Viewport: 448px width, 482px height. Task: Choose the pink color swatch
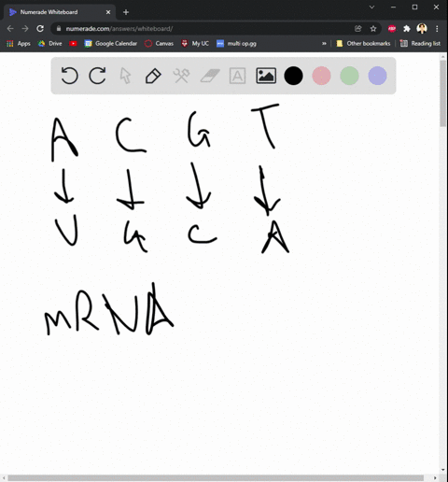tap(321, 76)
